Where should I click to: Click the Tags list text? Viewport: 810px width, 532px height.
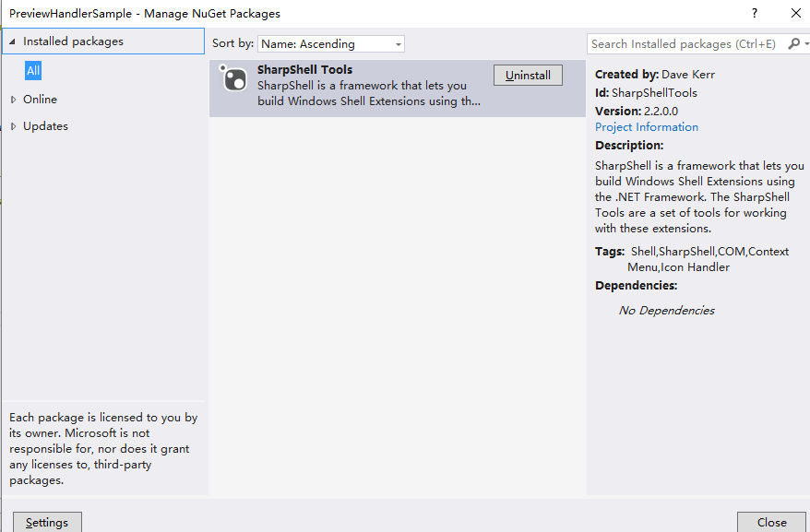tap(709, 259)
